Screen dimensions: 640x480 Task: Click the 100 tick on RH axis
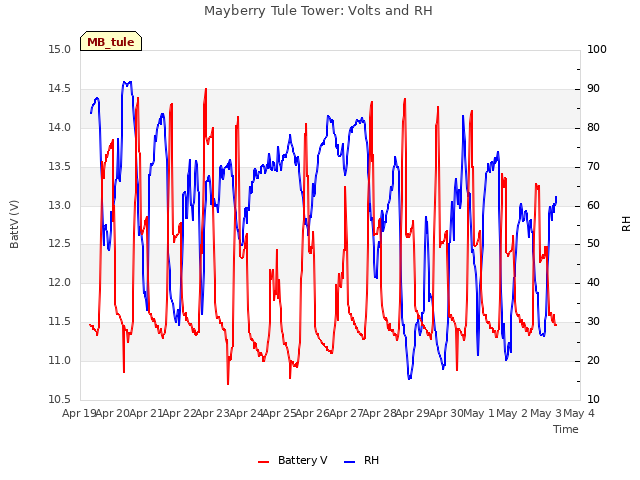597,50
